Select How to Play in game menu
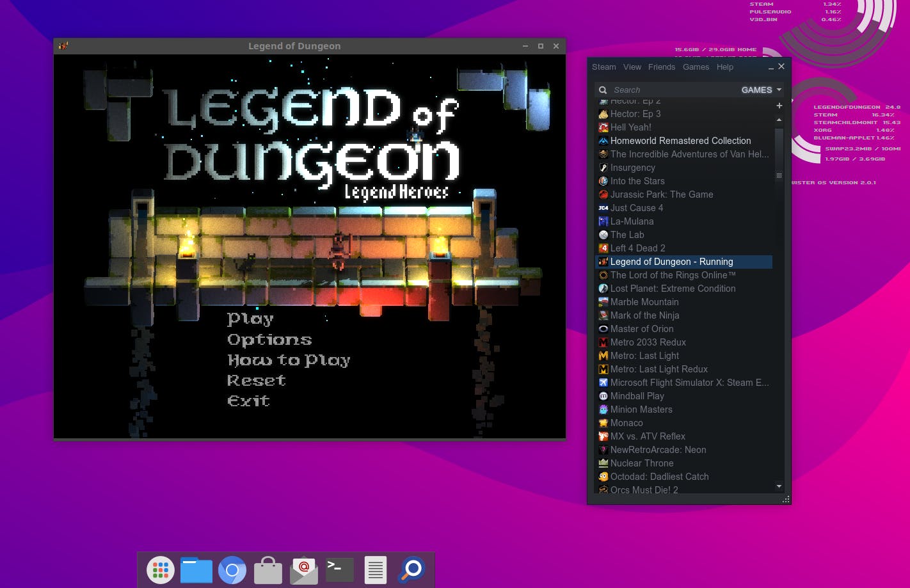The image size is (910, 588). click(289, 360)
